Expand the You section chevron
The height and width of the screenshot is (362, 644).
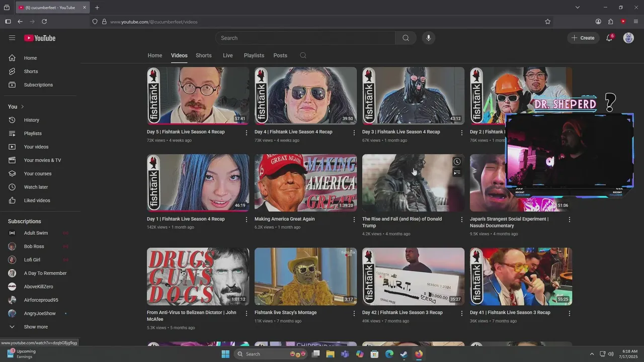tap(22, 107)
